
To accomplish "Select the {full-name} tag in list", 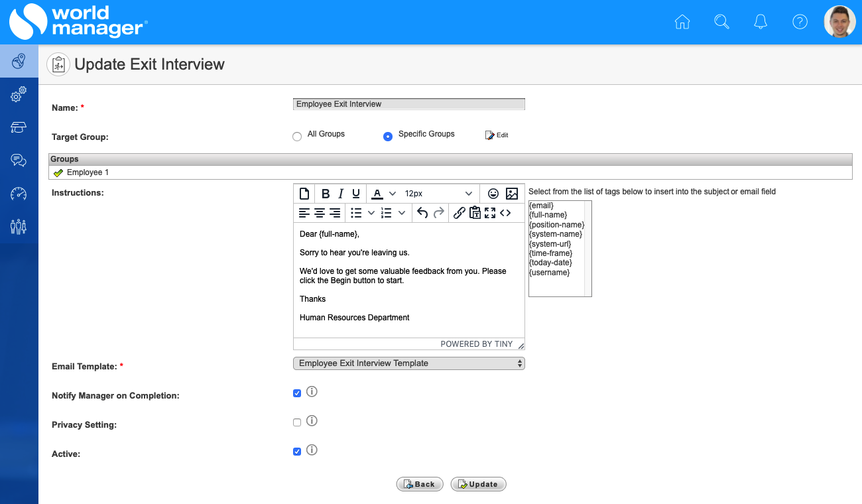I will click(548, 215).
